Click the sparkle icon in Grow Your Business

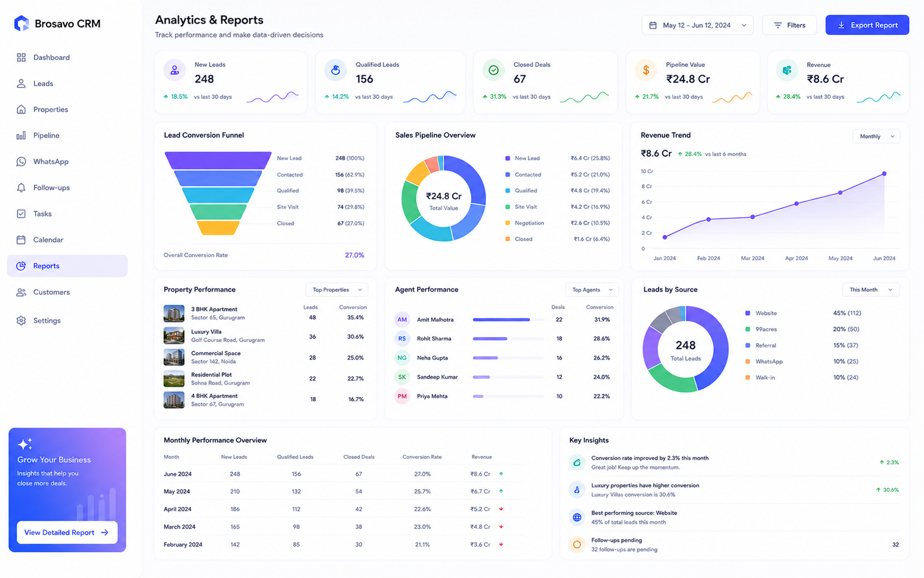(x=24, y=444)
